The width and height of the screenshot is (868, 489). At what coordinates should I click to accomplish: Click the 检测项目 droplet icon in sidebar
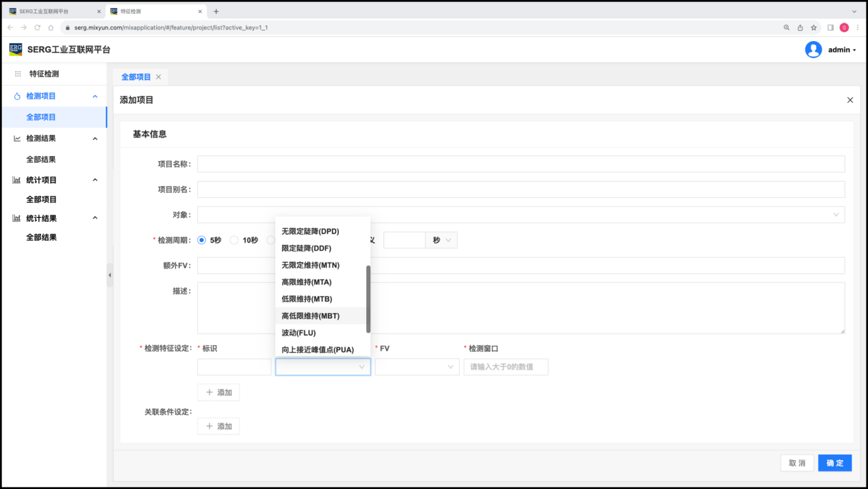click(x=17, y=97)
